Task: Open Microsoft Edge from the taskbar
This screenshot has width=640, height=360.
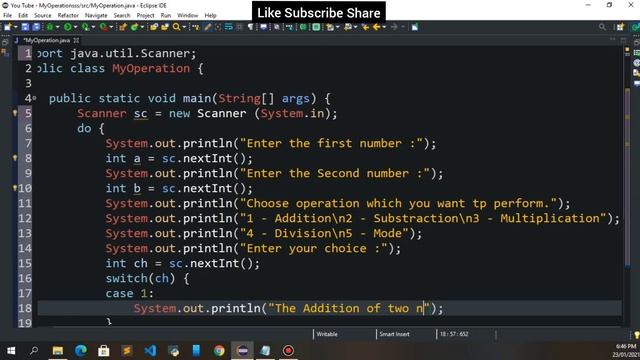Action: tap(81, 351)
